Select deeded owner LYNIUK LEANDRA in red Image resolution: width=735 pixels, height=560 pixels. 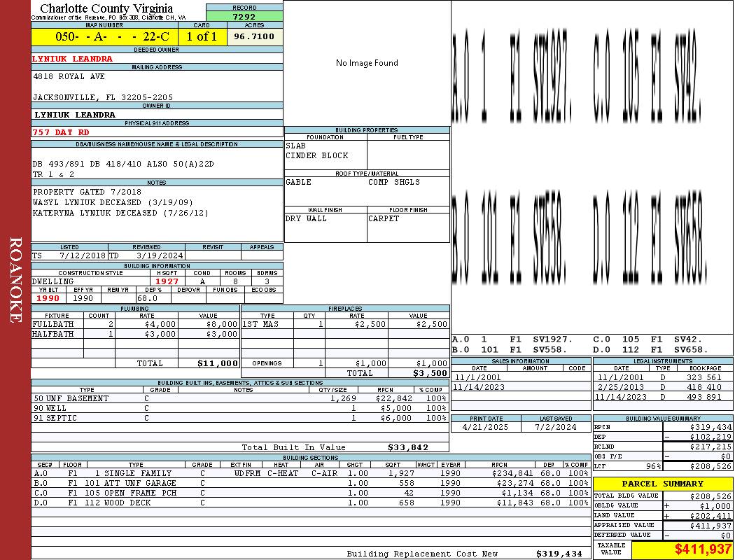point(72,59)
